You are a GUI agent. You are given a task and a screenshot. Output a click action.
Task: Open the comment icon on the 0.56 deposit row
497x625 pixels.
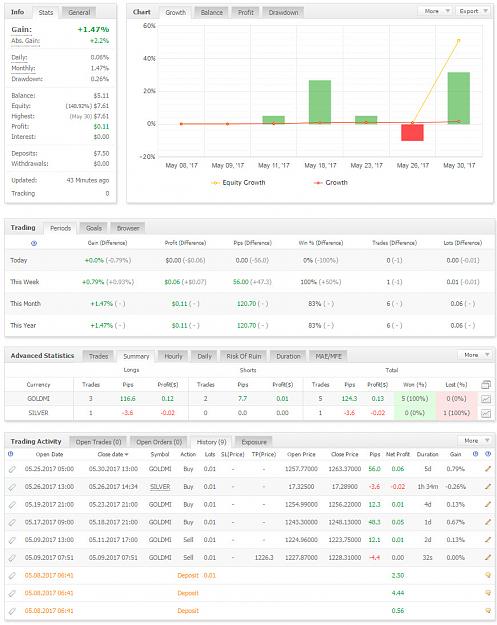point(488,611)
